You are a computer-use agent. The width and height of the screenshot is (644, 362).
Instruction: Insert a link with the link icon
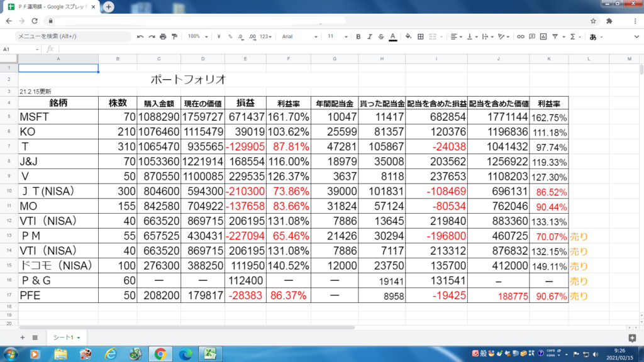click(520, 36)
